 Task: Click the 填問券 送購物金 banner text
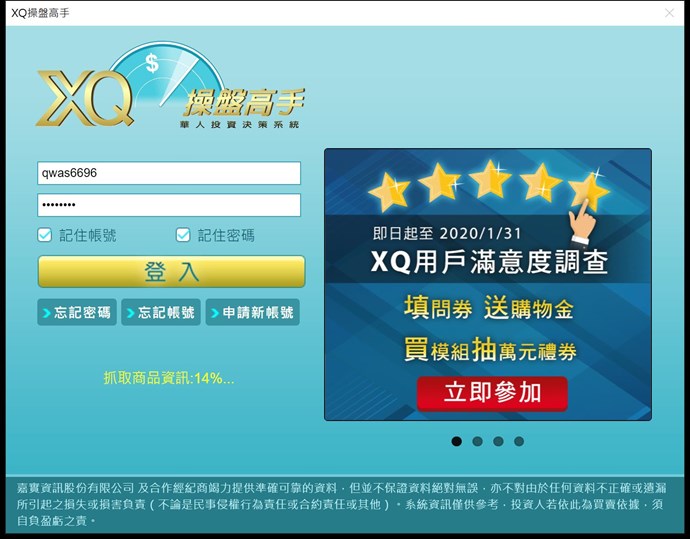coord(488,308)
